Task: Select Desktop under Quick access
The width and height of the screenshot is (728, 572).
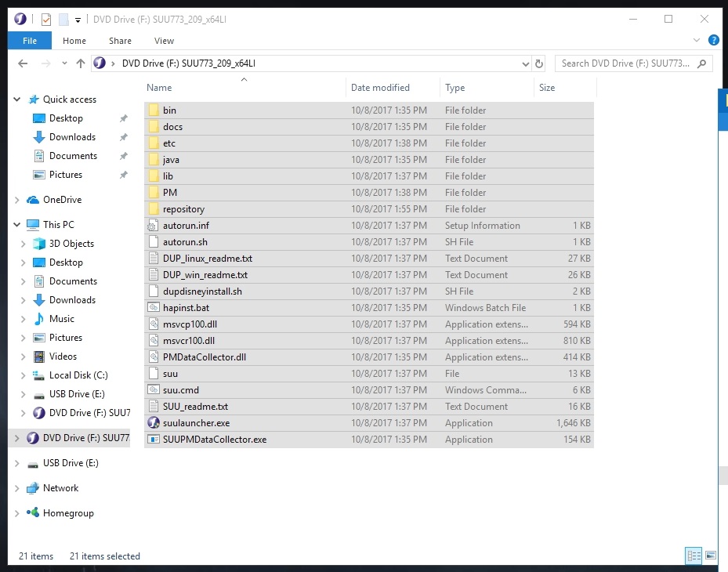Action: (x=66, y=118)
